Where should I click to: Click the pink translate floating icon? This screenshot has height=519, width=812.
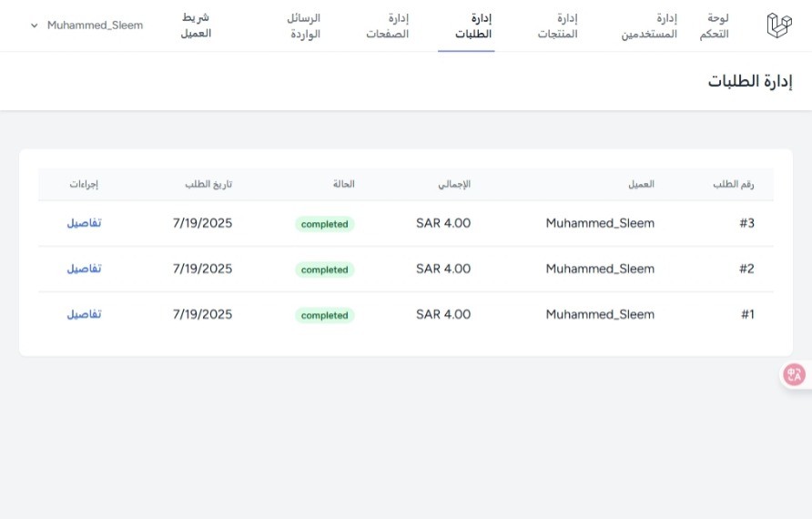(x=794, y=374)
